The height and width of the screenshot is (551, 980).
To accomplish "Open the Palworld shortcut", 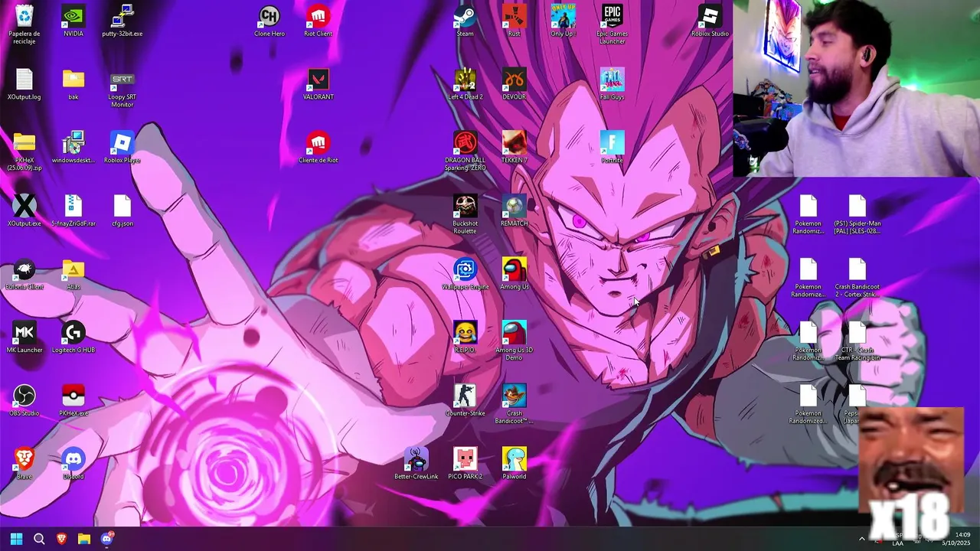I will tap(514, 464).
